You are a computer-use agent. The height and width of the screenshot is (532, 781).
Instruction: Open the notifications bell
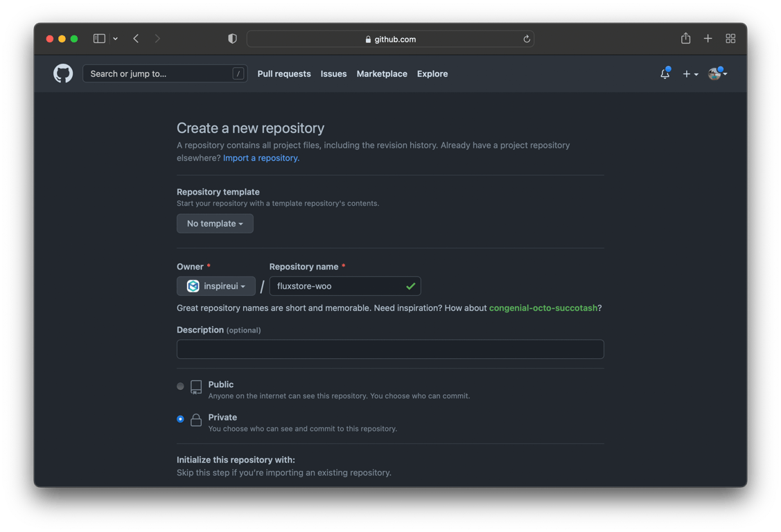[665, 73]
